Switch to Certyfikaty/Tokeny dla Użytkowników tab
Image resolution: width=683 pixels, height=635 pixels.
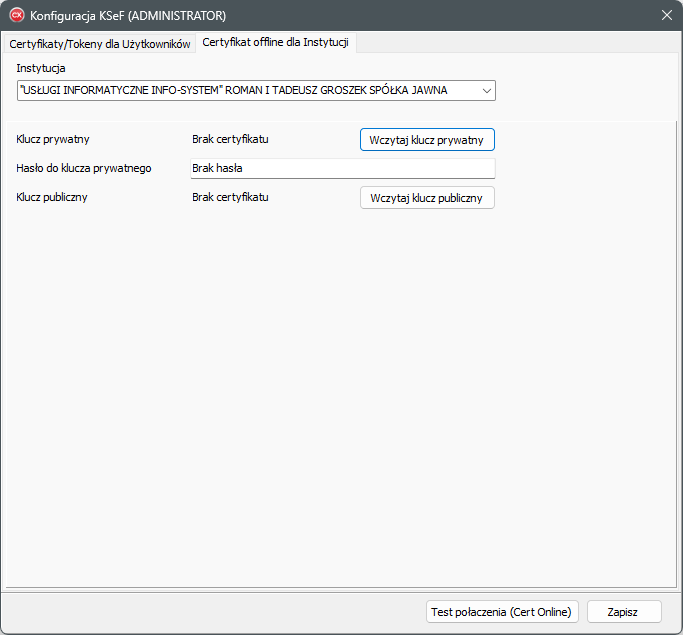[100, 44]
